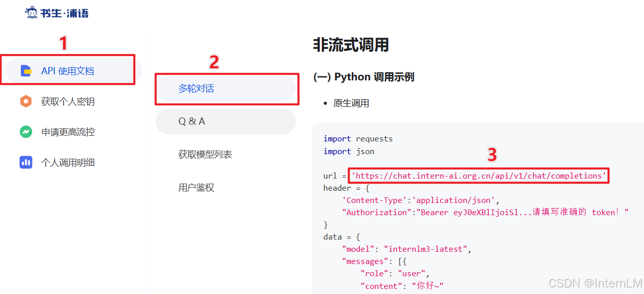The width and height of the screenshot is (644, 294).
Task: Click the 'data = {' code line
Action: [342, 237]
